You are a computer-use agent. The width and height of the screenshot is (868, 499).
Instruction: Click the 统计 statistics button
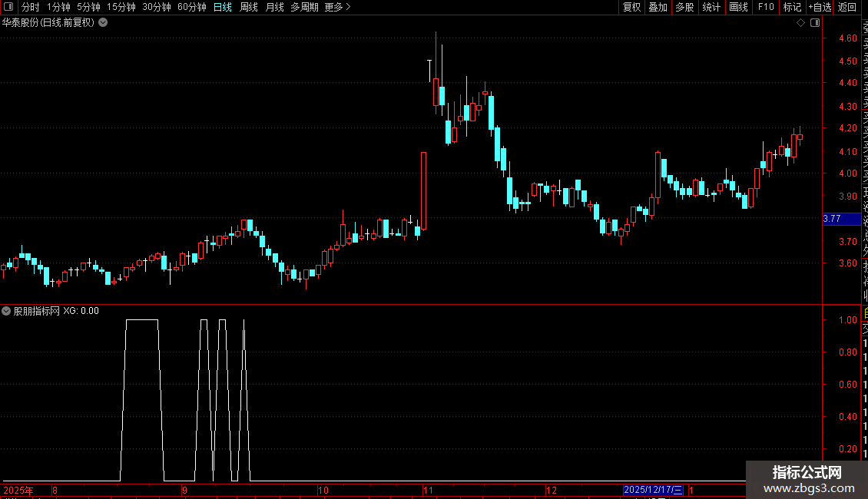(711, 7)
